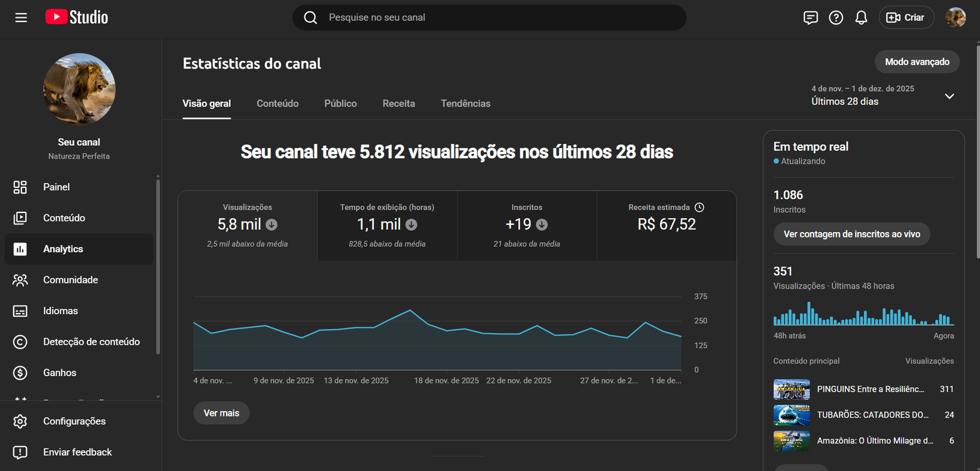The width and height of the screenshot is (980, 471).
Task: Open the TUBARÕES video thumbnail
Action: point(791,415)
